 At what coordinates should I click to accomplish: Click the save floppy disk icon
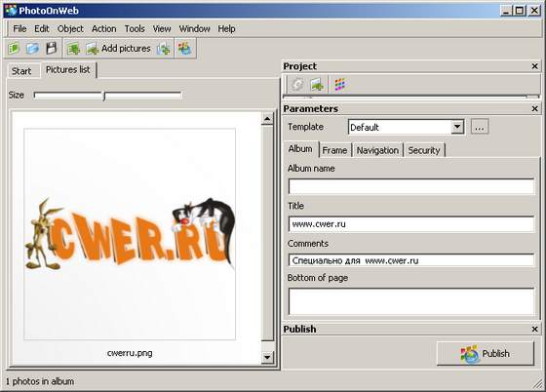[51, 49]
